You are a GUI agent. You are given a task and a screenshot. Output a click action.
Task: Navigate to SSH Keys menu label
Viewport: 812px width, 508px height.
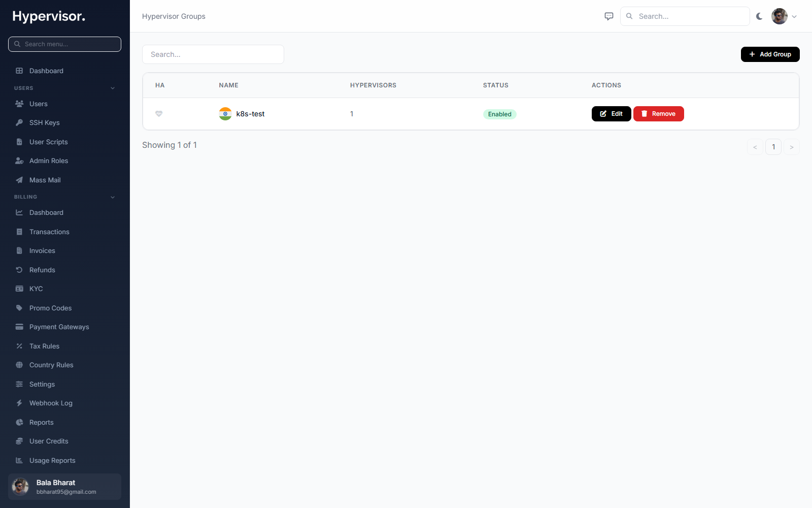[45, 122]
